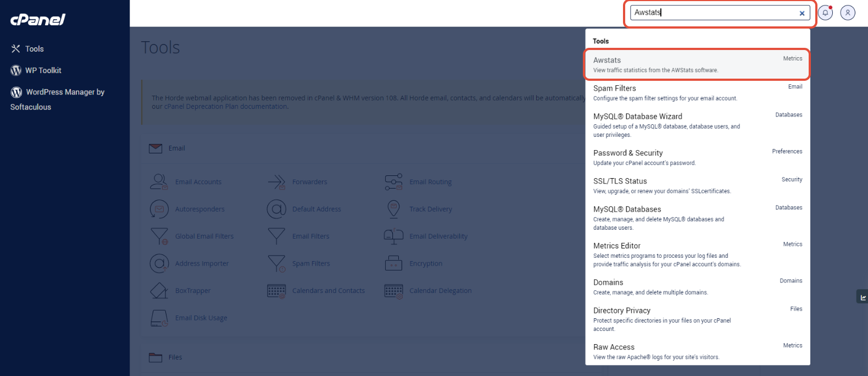Click the Encryption icon

point(393,263)
